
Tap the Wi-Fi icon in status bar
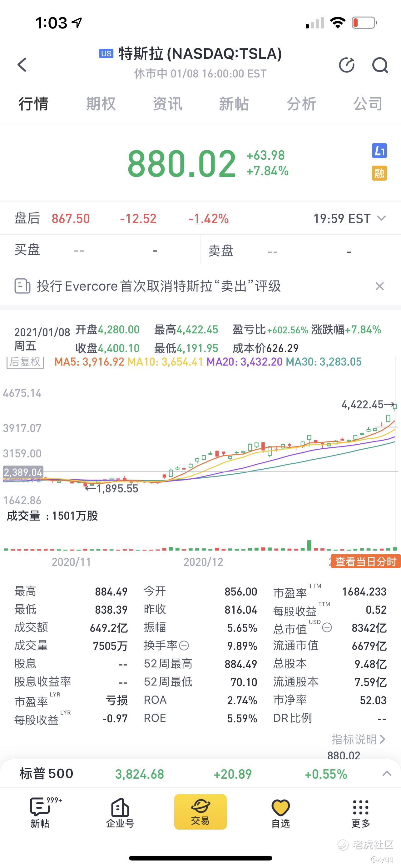pyautogui.click(x=338, y=22)
